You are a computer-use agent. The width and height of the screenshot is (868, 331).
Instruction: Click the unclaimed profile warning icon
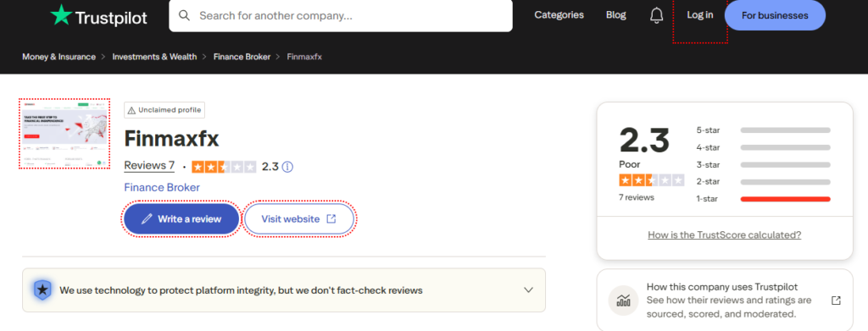tap(131, 110)
